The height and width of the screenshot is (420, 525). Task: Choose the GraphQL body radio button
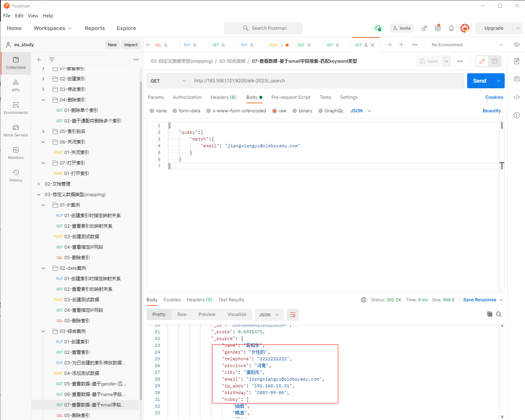pos(321,111)
